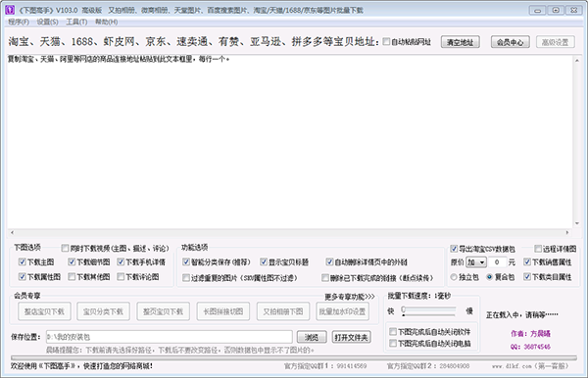Screen dimensions: 588x378
Task: Click 正在载入中,请稍等 status text
Action: (521, 314)
